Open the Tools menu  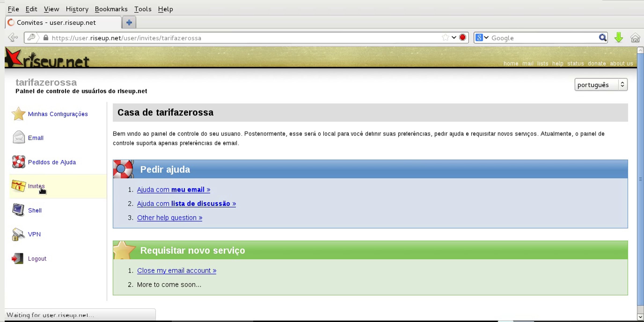(x=143, y=9)
